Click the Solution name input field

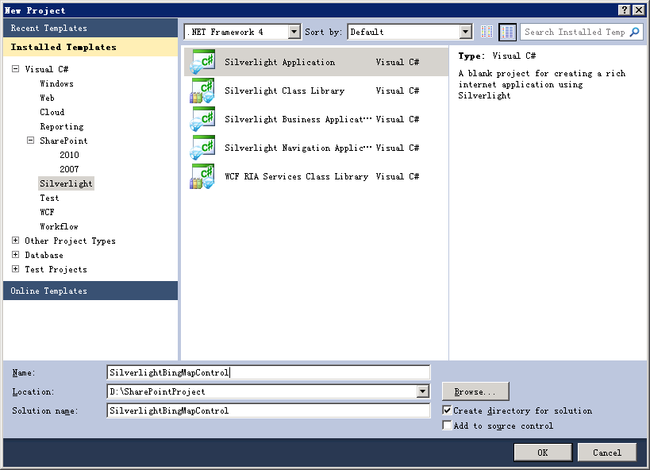(268, 410)
